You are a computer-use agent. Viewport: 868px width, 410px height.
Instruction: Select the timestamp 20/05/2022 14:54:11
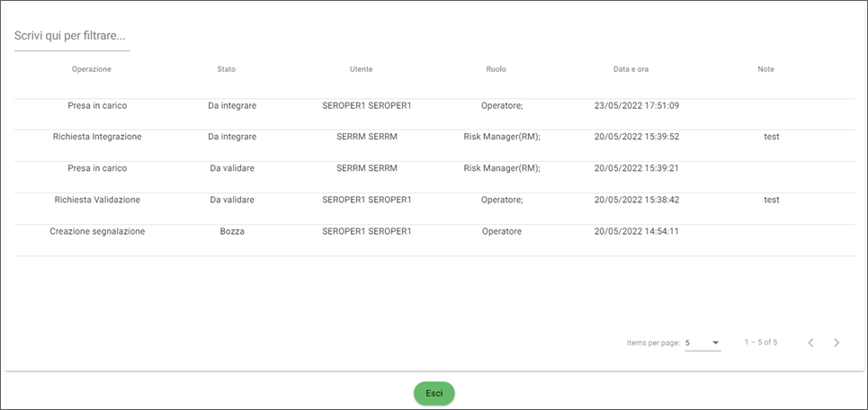(x=637, y=231)
